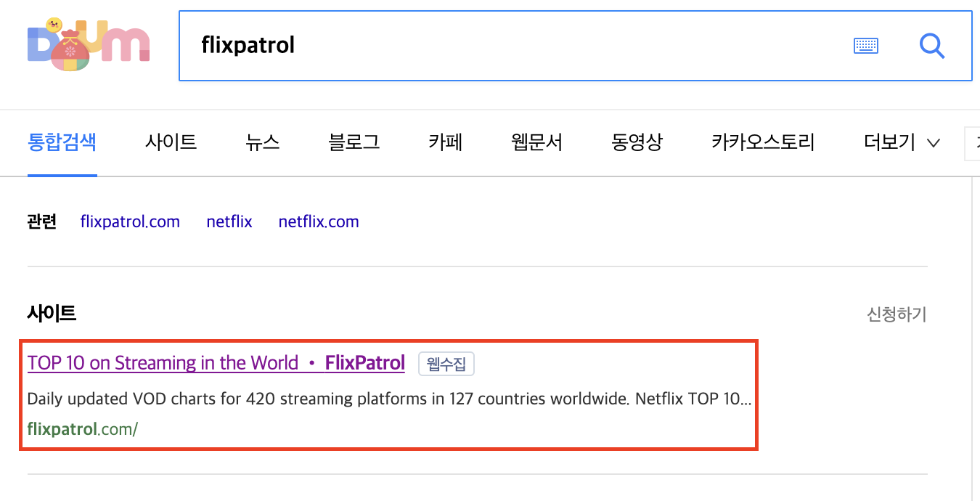
Task: Click the 신청하기 link
Action: (897, 314)
